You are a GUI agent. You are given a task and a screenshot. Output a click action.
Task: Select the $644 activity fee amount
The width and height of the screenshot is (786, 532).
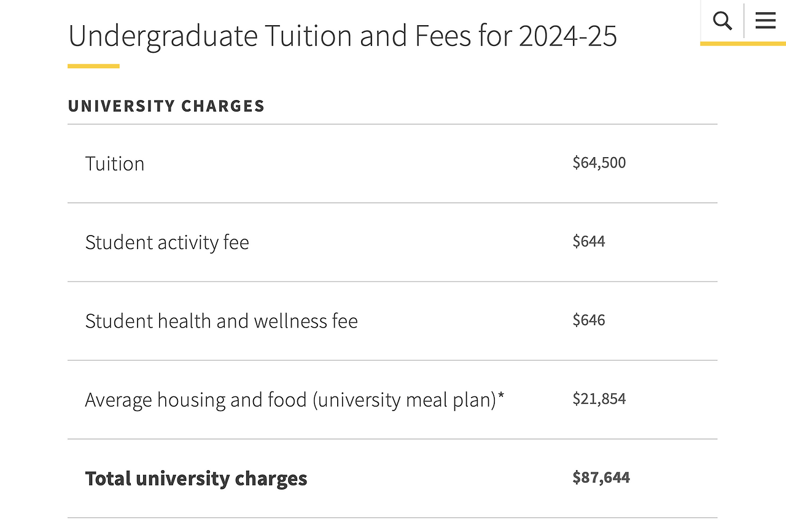[x=589, y=241]
